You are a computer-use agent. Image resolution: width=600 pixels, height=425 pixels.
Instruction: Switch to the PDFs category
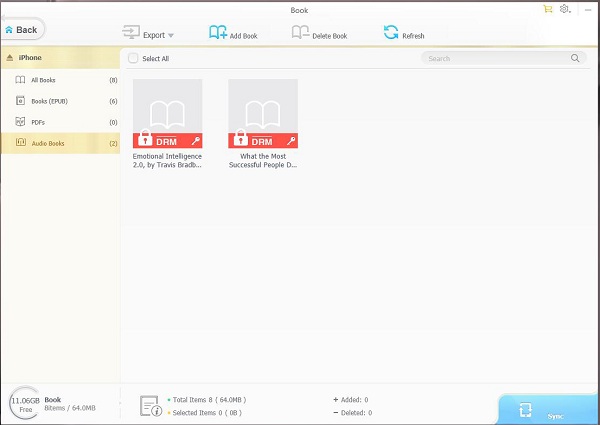38,122
